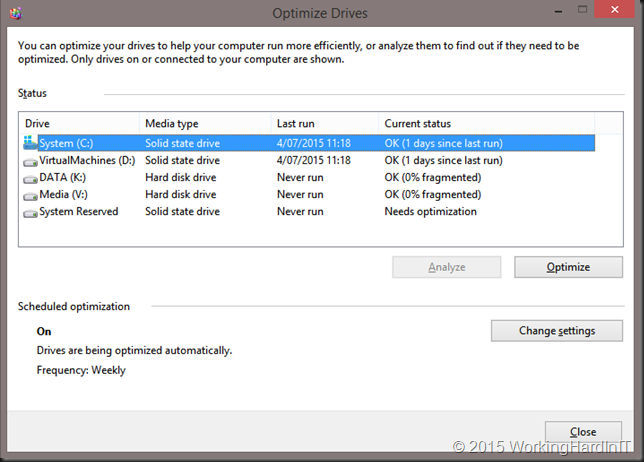Click the System (C:) Windows drive icon
The image size is (644, 462).
tap(30, 143)
